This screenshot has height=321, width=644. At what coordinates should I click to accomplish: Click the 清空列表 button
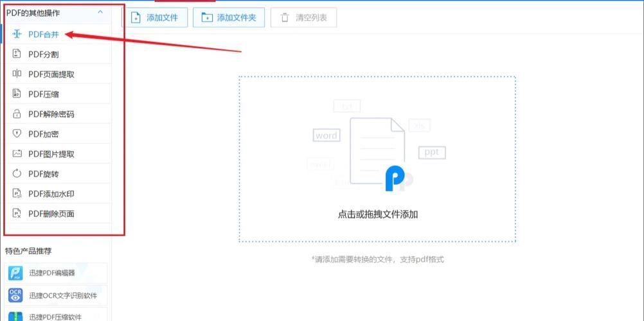[303, 17]
